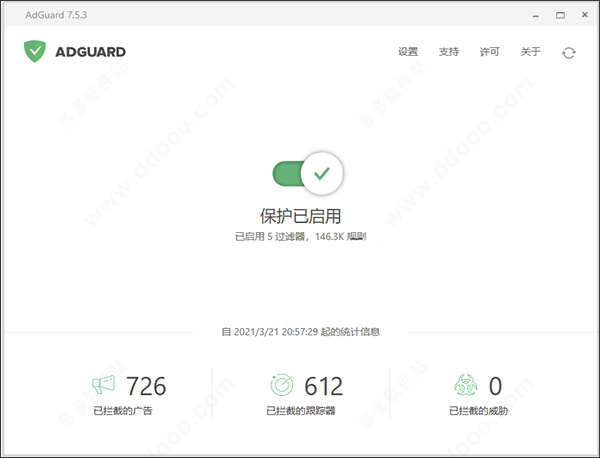Toggle the AdGuard protection switch off

click(x=308, y=174)
